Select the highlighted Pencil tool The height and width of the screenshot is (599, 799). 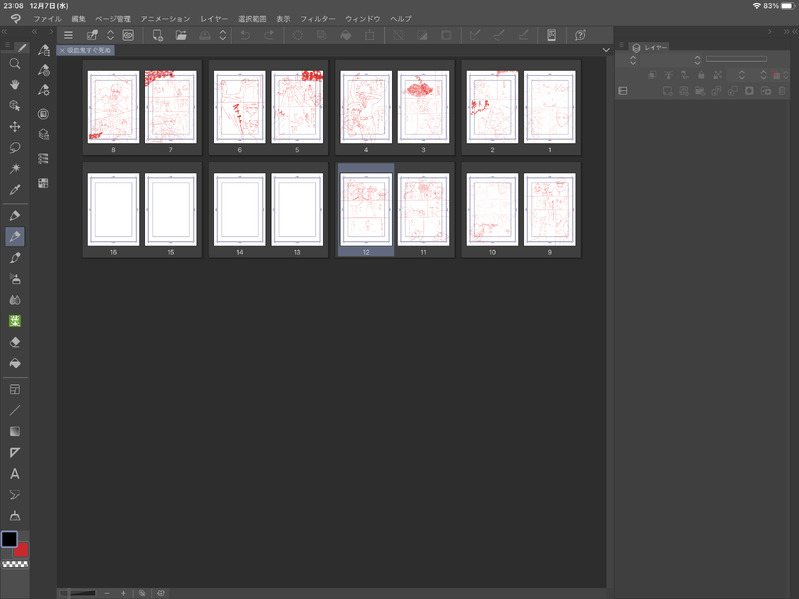click(15, 236)
